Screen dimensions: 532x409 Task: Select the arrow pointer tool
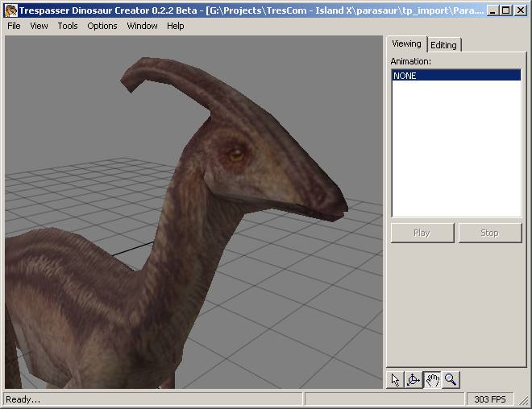click(x=395, y=380)
